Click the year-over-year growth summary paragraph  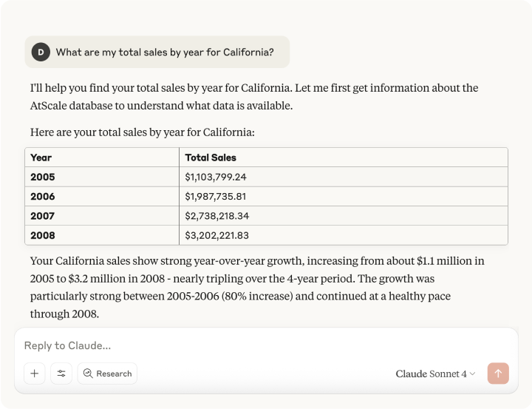[257, 288]
